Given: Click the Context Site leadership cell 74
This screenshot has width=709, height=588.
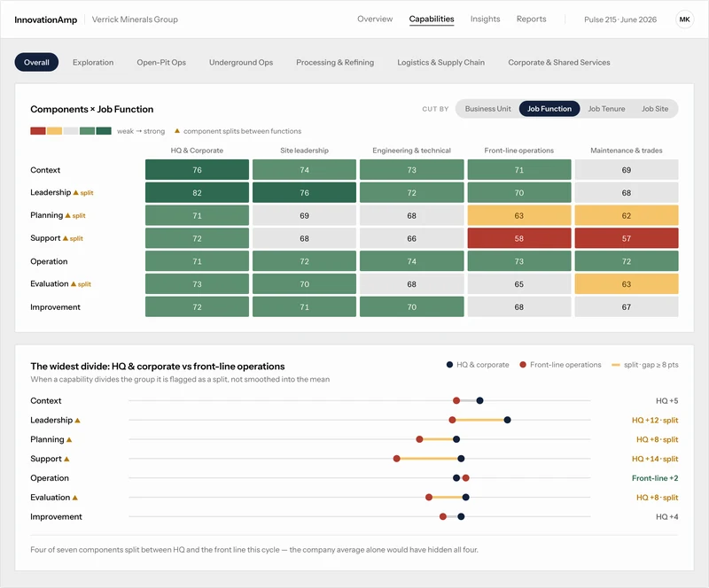Looking at the screenshot, I should click(304, 170).
